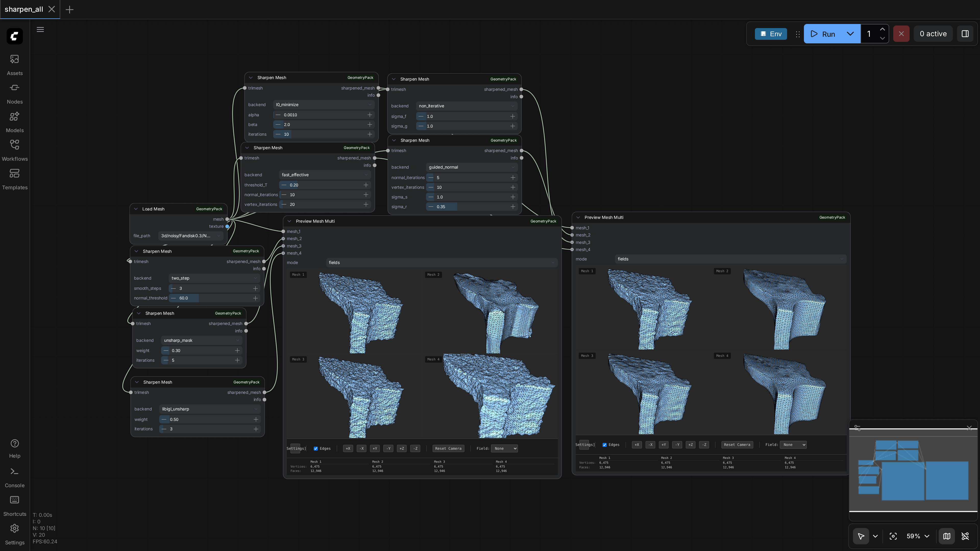
Task: Close the sharpen_all tab
Action: pos(52,9)
